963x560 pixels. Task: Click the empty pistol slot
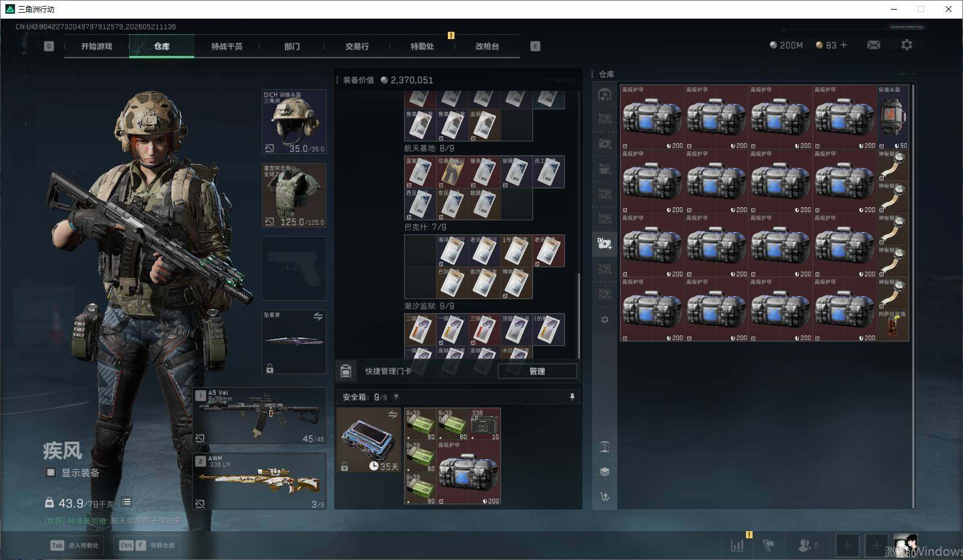pyautogui.click(x=294, y=269)
